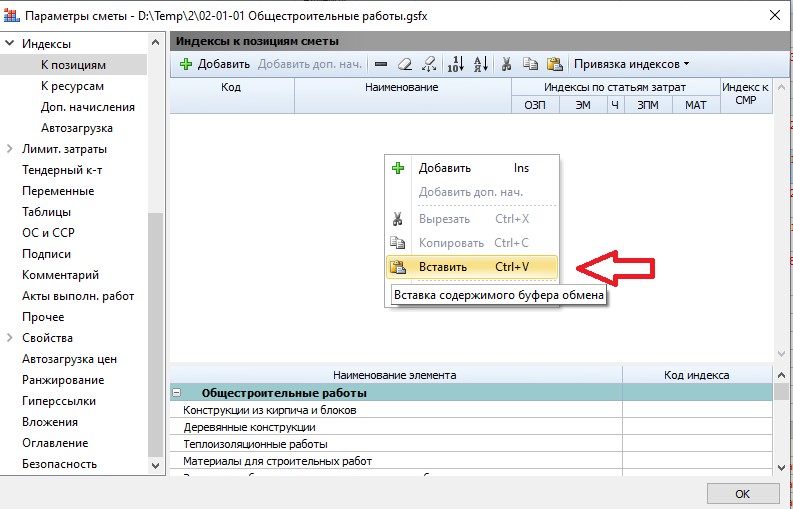Click the numeric sort icon in toolbar
Viewport: 793px width, 509px height.
(455, 64)
